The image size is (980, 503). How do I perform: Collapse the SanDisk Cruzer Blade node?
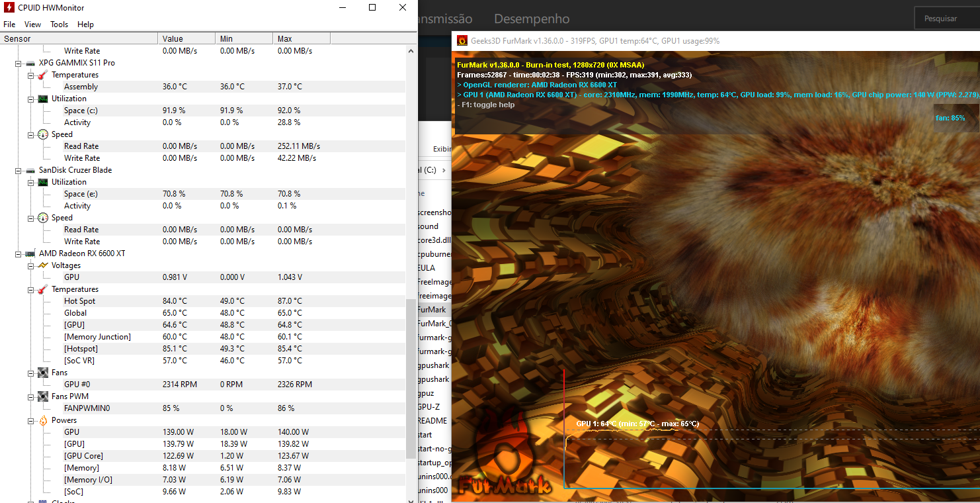click(x=18, y=170)
